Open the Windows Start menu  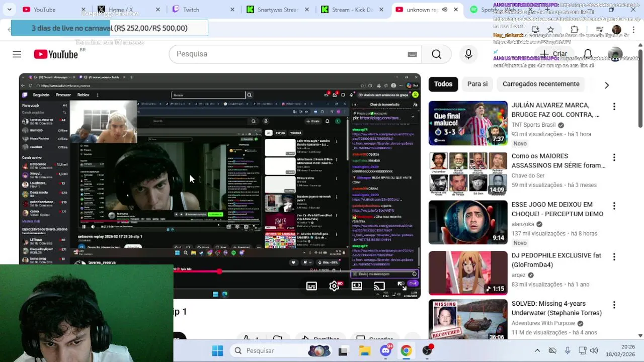[x=217, y=350]
